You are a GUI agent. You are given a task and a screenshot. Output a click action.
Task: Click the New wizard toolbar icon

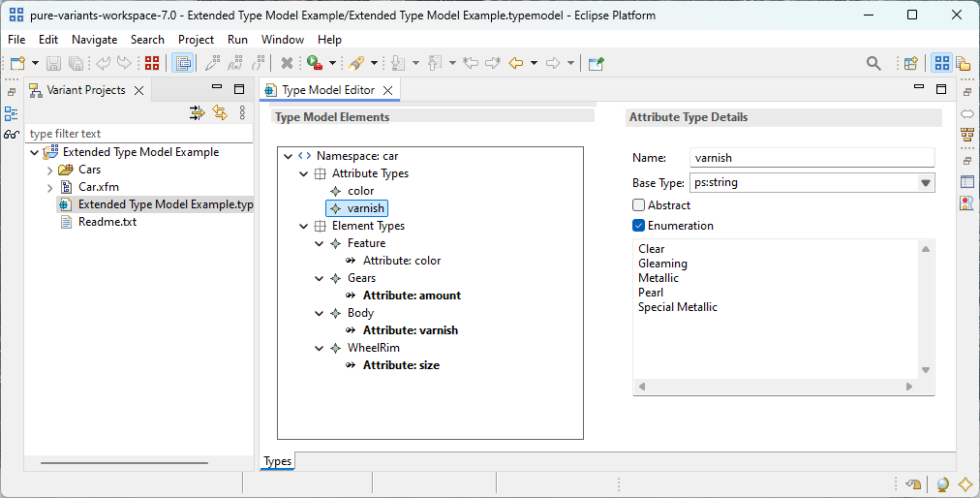point(17,64)
